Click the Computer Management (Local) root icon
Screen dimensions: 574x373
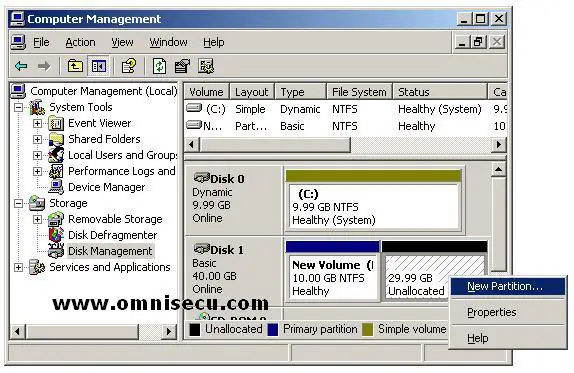pyautogui.click(x=18, y=91)
